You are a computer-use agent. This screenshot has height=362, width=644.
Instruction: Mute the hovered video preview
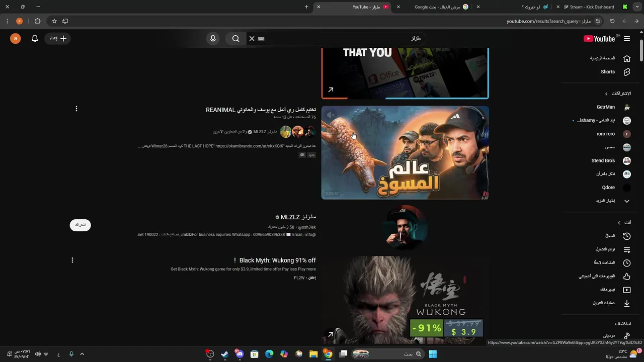pyautogui.click(x=331, y=115)
